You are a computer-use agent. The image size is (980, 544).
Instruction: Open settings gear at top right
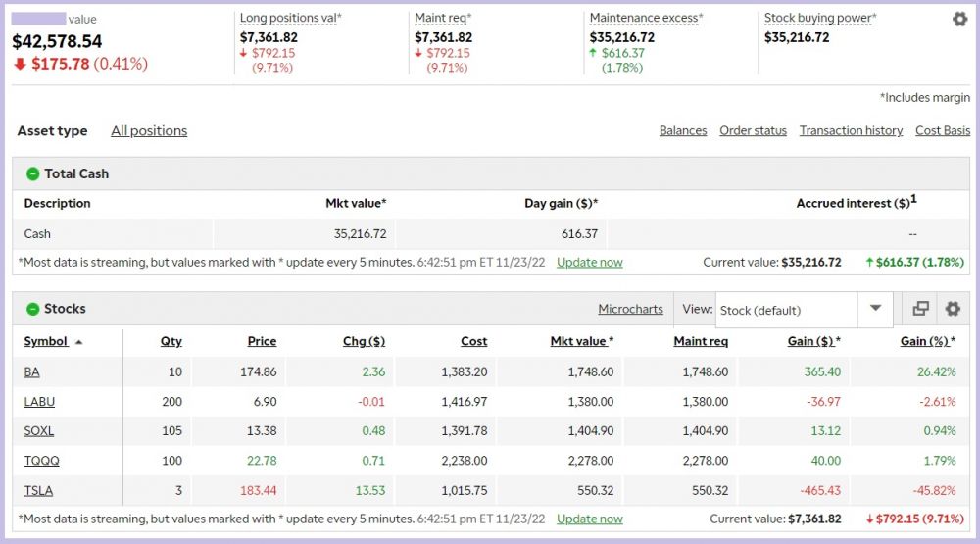tap(959, 19)
